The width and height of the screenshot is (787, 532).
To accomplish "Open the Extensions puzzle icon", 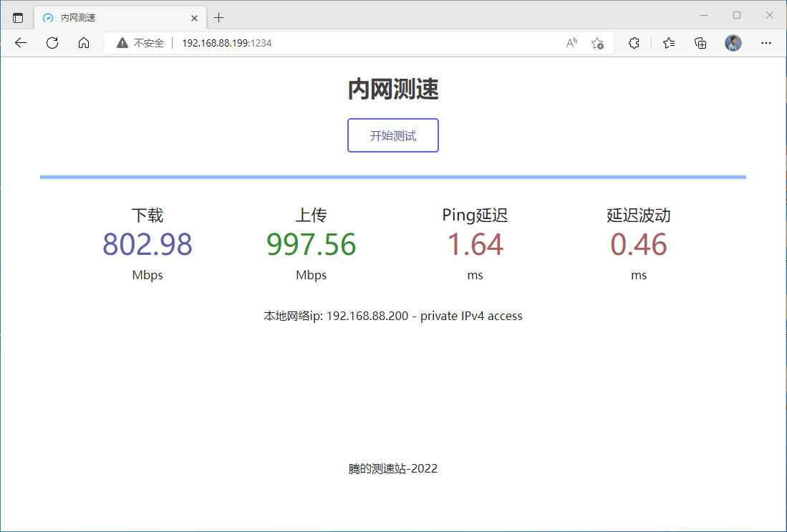I will [634, 43].
